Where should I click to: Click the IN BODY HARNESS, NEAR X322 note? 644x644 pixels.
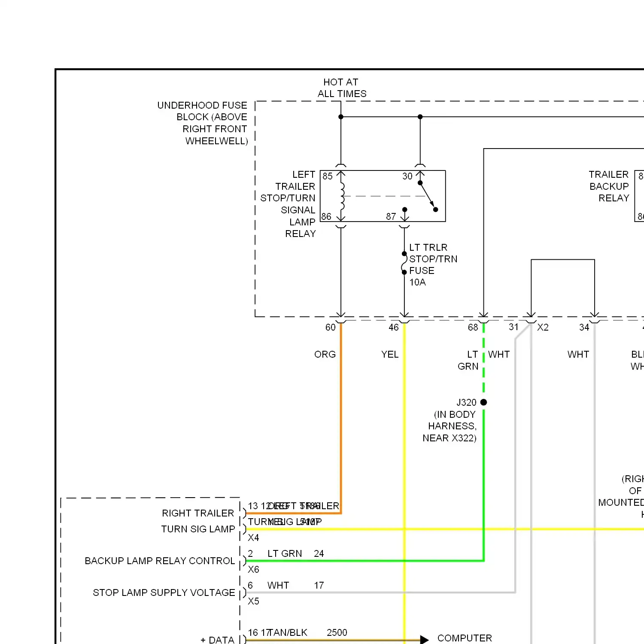450,426
